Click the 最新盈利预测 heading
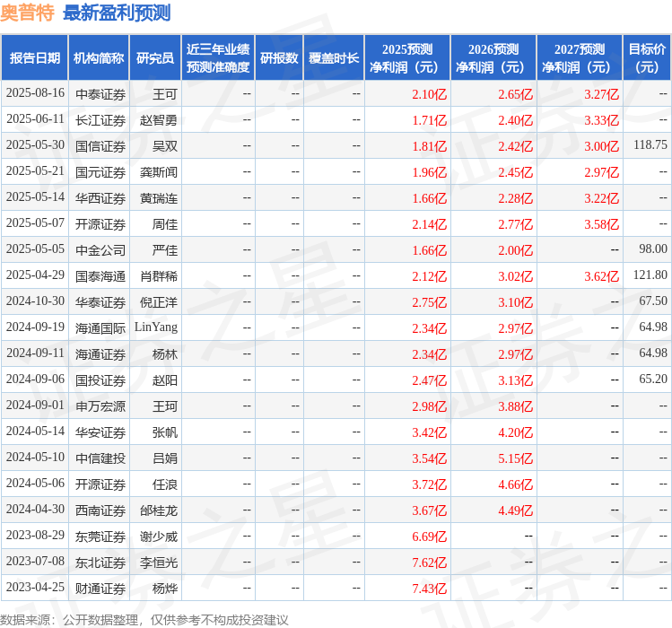The image size is (672, 628). [x=117, y=13]
